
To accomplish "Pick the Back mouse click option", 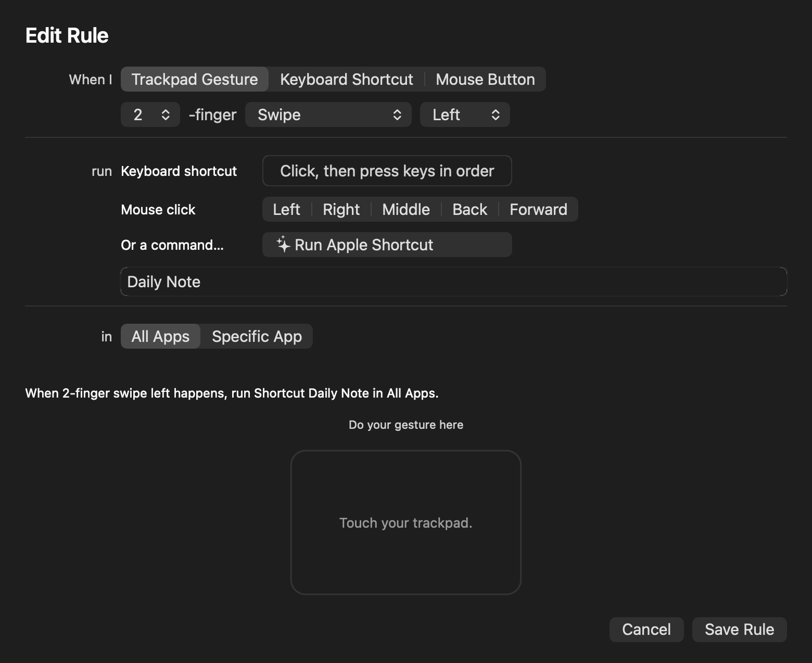I will (470, 209).
